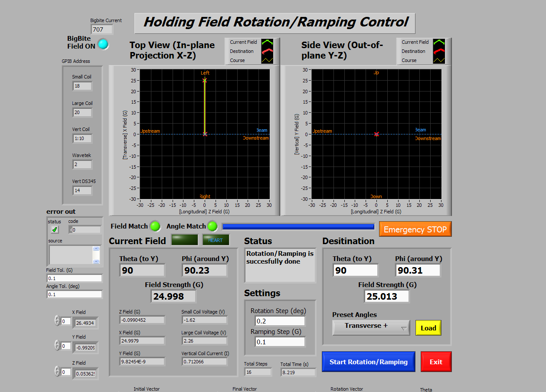The height and width of the screenshot is (392, 546).
Task: Select the Vert Coil GPIB address field
Action: (82, 139)
